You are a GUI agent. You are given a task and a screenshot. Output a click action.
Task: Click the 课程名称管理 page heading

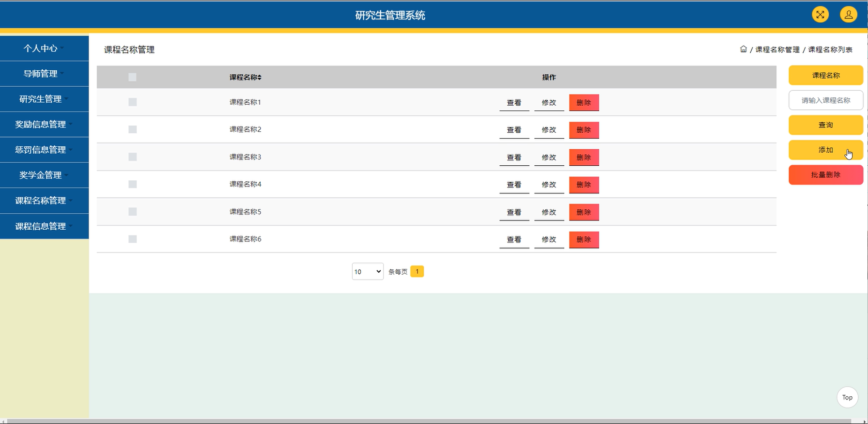point(129,49)
